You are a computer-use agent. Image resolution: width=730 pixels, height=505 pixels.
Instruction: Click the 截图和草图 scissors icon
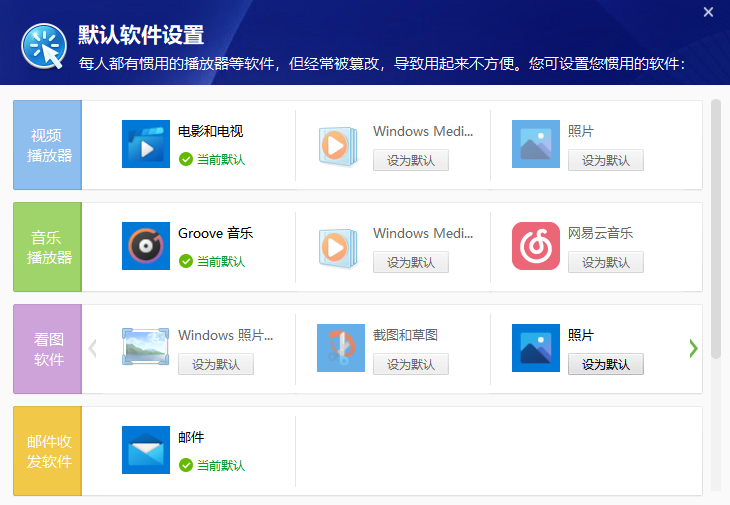pos(341,349)
